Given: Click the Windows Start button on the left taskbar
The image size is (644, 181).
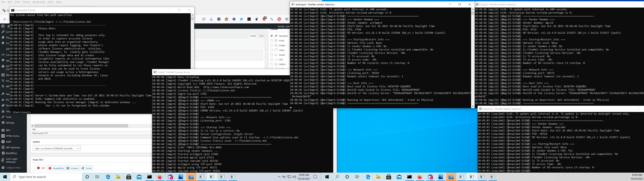Looking at the screenshot, I should tap(5, 177).
